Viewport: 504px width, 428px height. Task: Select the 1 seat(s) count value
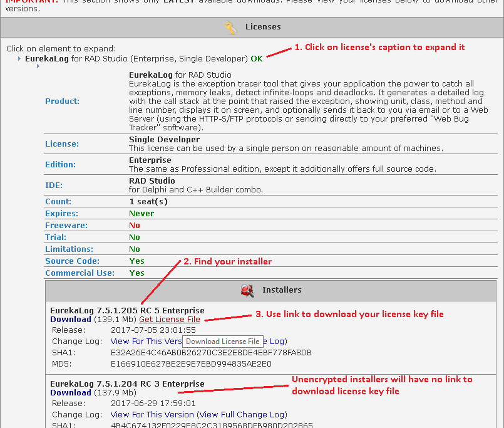point(148,201)
